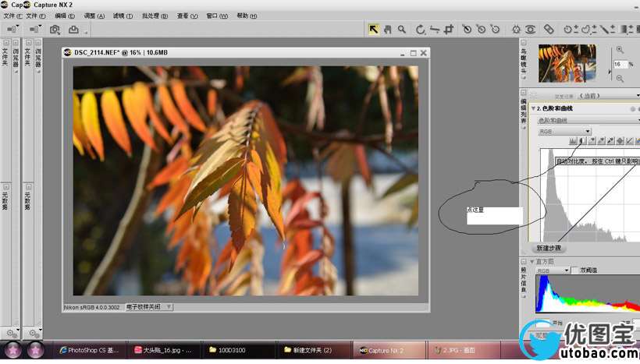This screenshot has width=640, height=364.
Task: Click the Bird's Eye preview thumbnail
Action: [567, 63]
